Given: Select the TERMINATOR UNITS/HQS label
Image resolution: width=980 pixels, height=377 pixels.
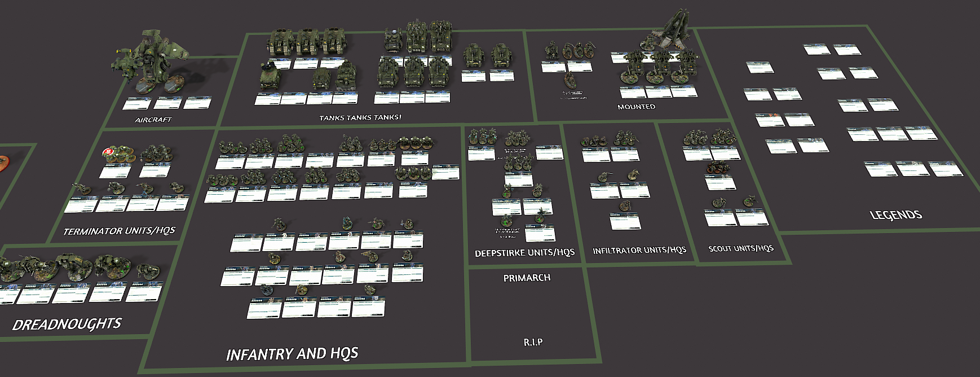Looking at the screenshot, I should (x=119, y=231).
